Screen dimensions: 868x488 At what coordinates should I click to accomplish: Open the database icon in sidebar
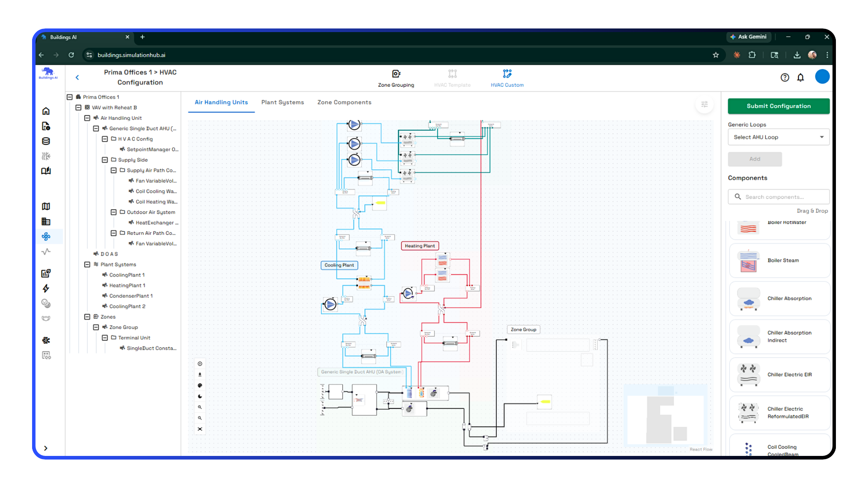pos(46,141)
